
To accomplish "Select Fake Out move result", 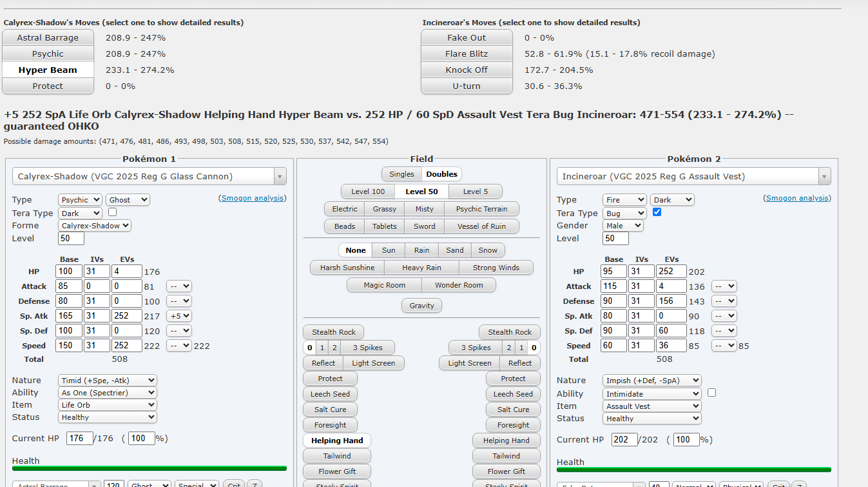I will (467, 38).
